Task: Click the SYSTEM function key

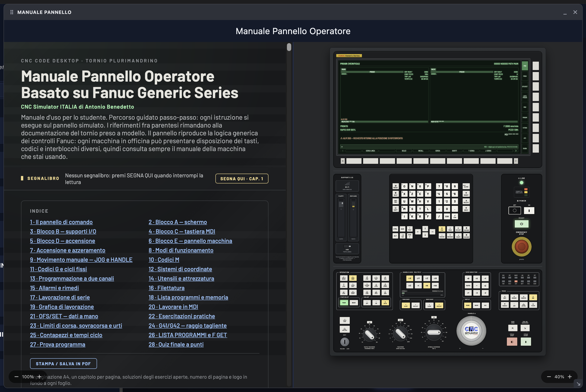Action: [442, 236]
